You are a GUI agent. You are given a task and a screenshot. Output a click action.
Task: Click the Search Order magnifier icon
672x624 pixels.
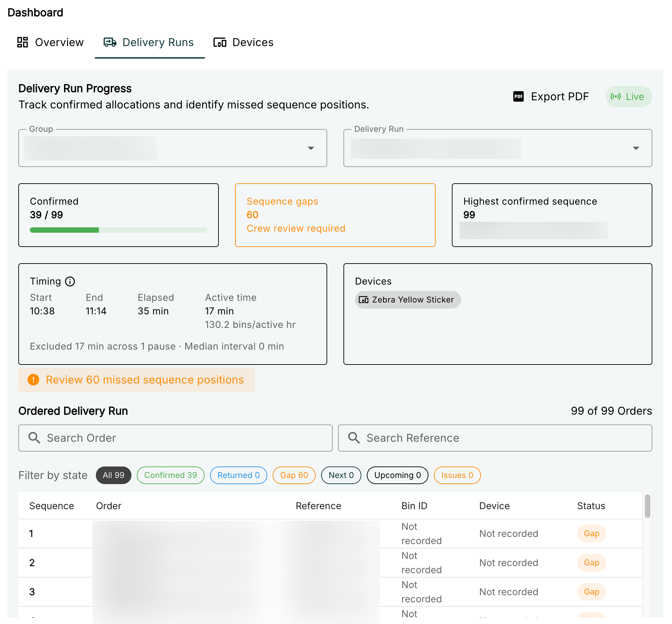(34, 438)
